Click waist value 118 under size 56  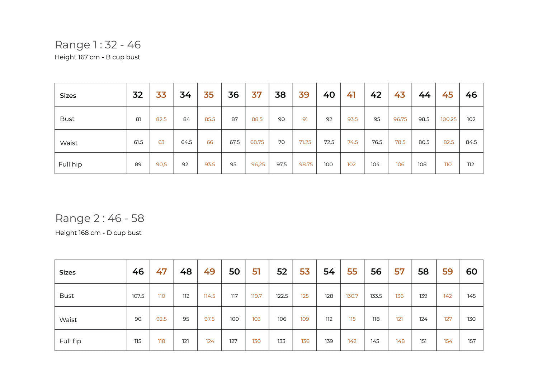tap(376, 319)
